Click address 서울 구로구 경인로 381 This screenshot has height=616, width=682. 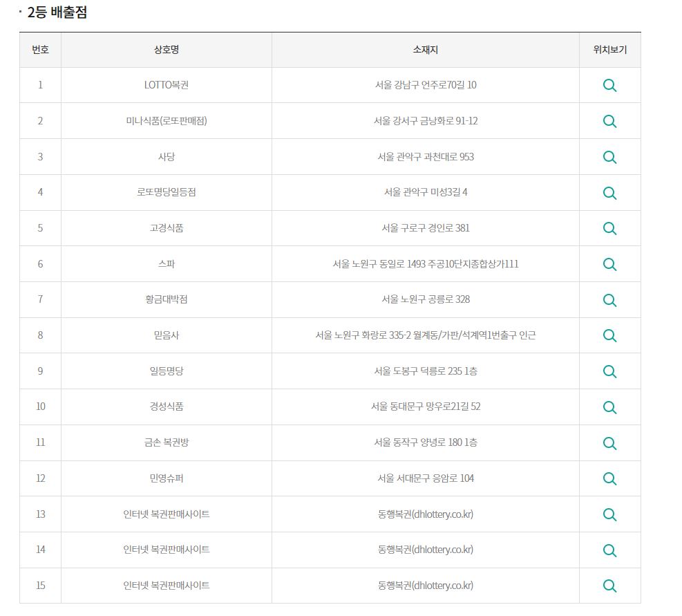pos(426,227)
